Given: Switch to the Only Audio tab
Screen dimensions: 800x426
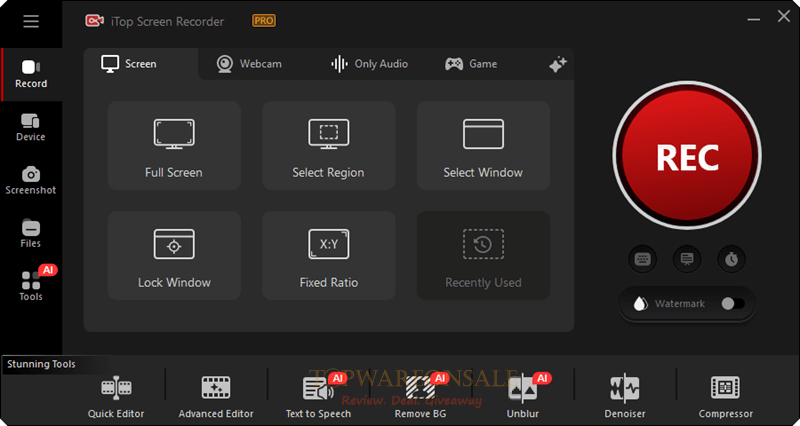Looking at the screenshot, I should tap(369, 64).
